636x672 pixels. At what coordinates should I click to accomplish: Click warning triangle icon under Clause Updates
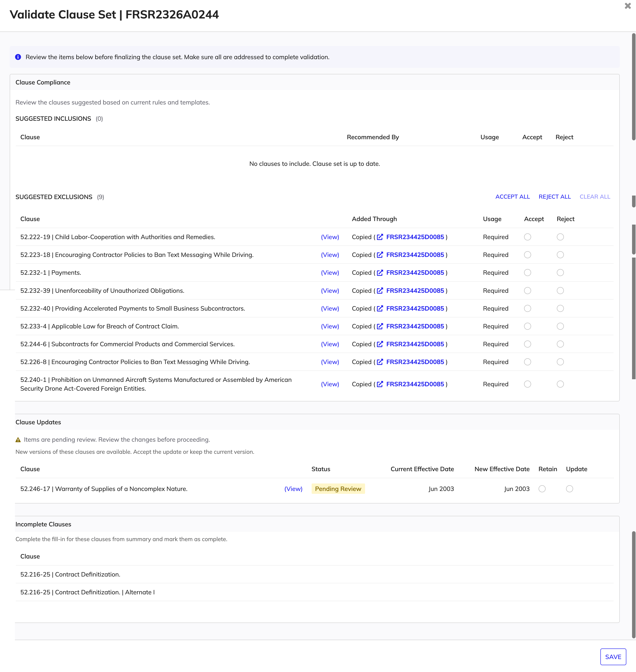point(18,440)
